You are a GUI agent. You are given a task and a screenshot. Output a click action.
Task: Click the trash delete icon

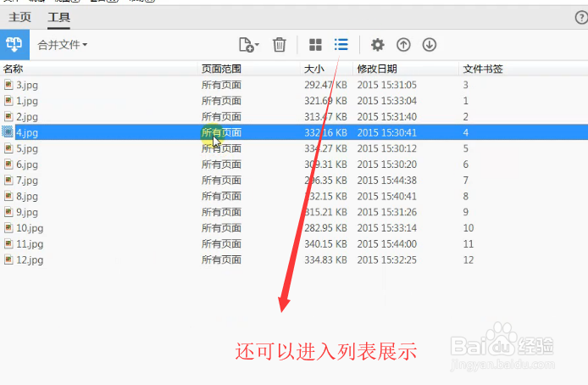(279, 45)
